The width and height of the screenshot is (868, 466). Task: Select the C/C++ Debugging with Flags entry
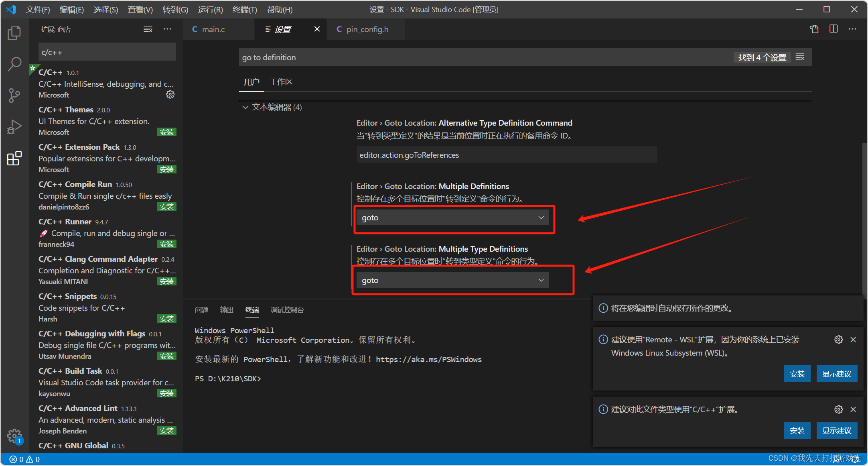coord(106,345)
